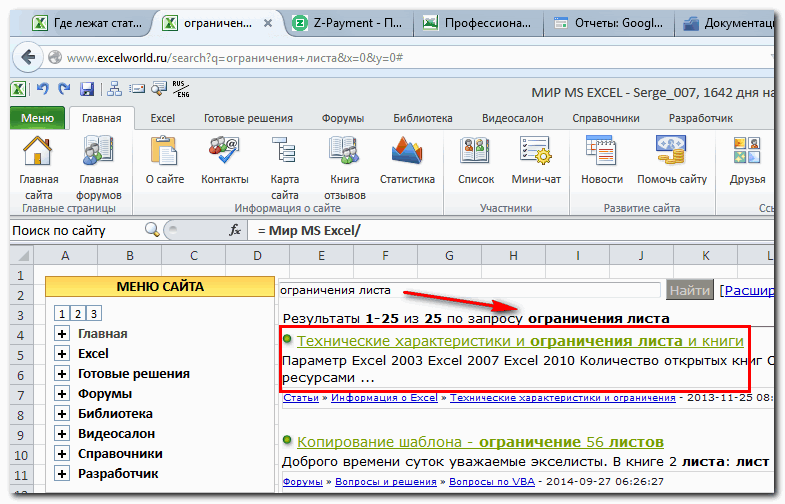Switch to the Разработчик ribbon tab
Screen dimensions: 785x504
(x=700, y=119)
